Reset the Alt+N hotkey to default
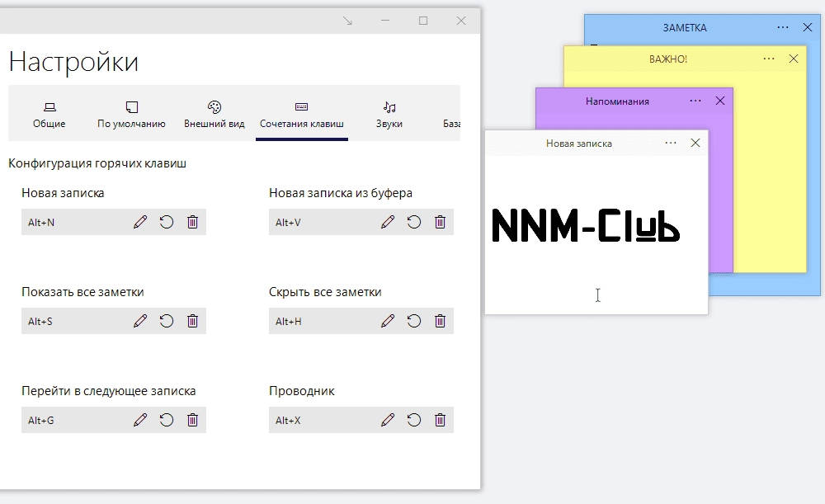 167,222
